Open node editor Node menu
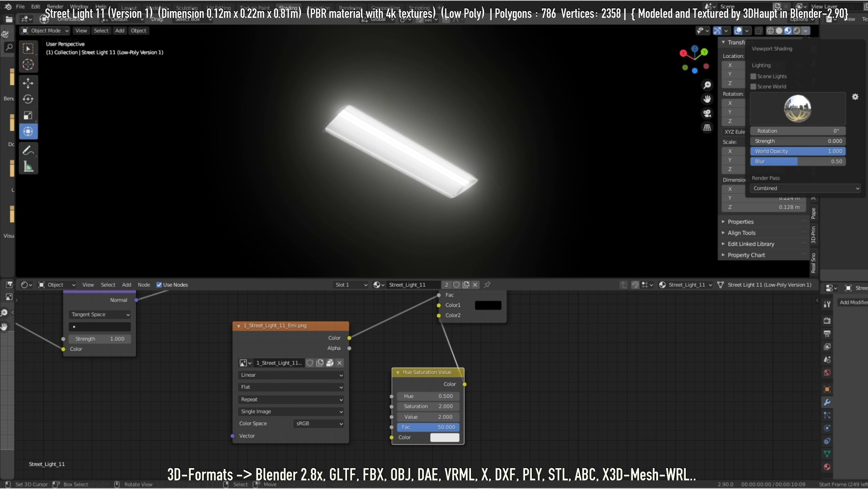 (144, 285)
